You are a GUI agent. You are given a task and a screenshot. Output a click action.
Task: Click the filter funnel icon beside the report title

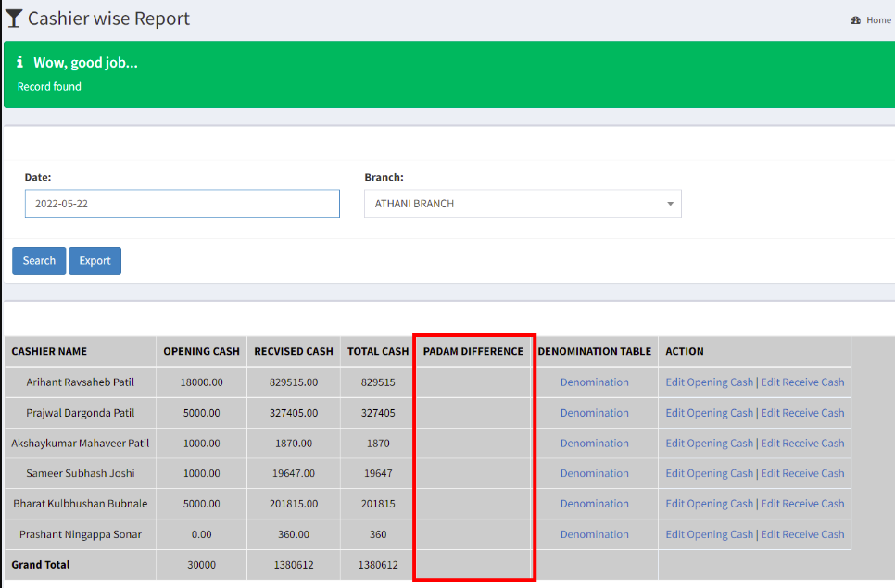(14, 19)
